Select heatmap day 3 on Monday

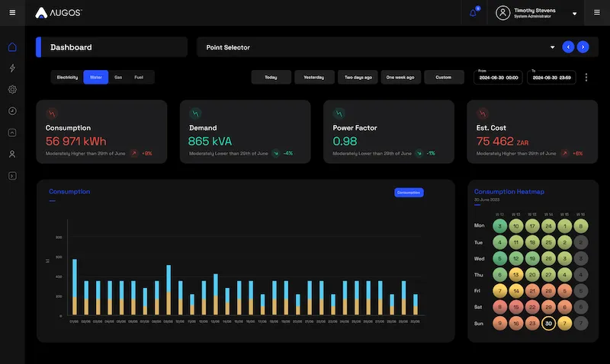pyautogui.click(x=500, y=226)
